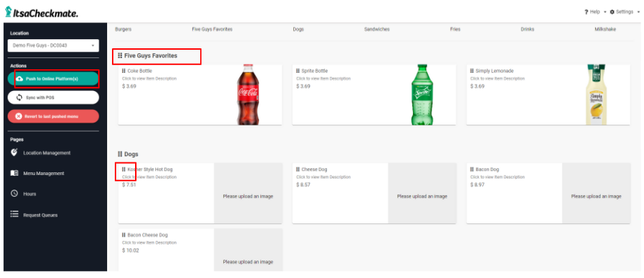Jump to the Burgers category tab

(123, 29)
